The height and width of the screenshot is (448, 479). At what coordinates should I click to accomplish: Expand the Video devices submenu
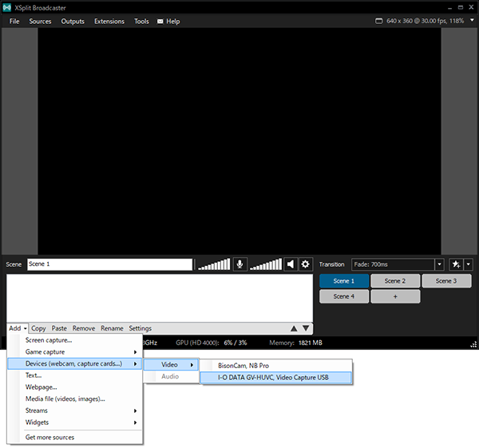(x=171, y=365)
